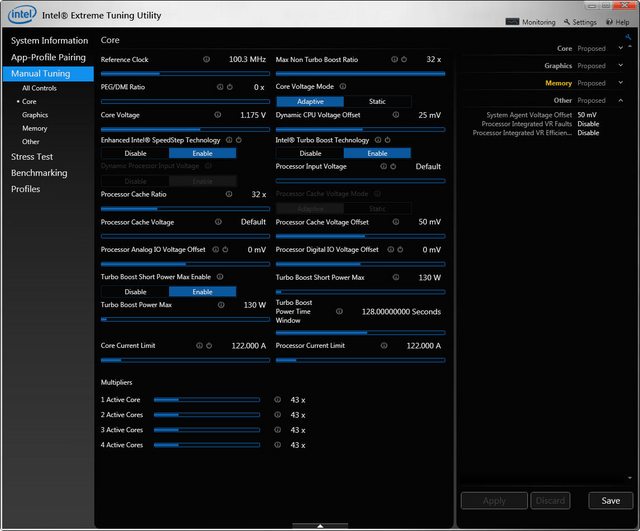Image resolution: width=640 pixels, height=531 pixels.
Task: Disable Enhanced Intel SpeedStep Technology
Action: coord(135,153)
